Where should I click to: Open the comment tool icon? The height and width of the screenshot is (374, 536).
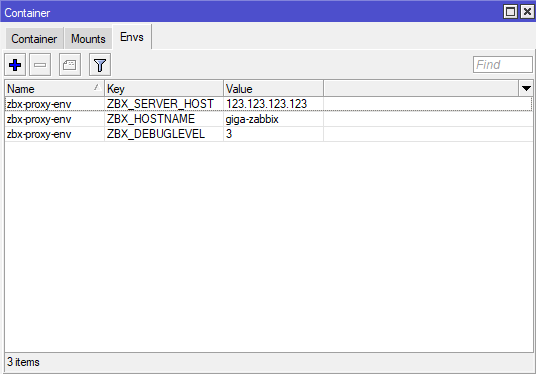[70, 65]
